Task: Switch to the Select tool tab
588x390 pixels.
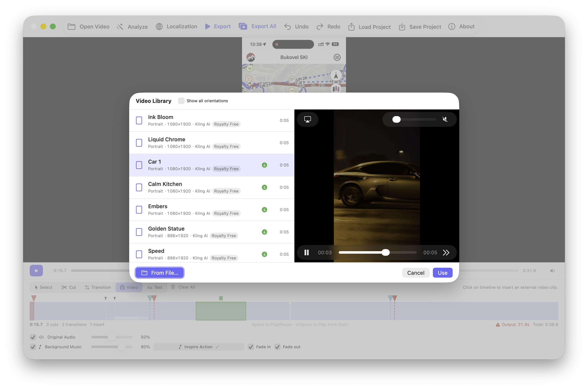Action: click(44, 287)
